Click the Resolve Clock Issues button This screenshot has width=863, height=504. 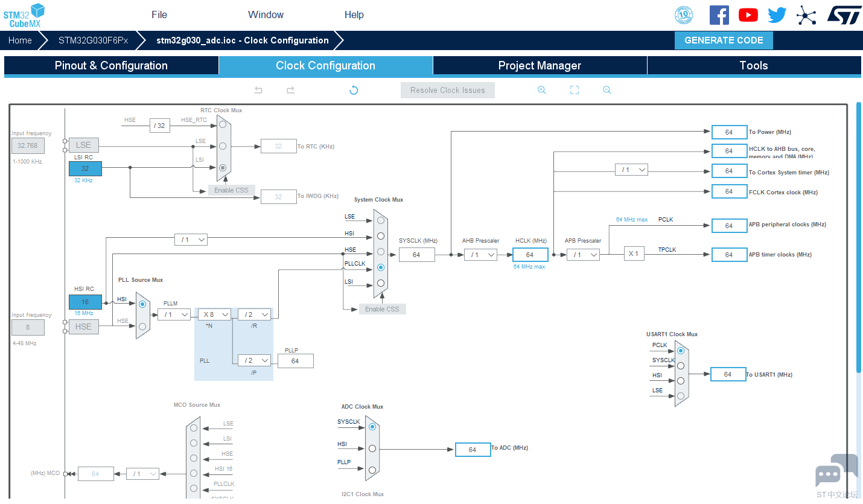(448, 90)
